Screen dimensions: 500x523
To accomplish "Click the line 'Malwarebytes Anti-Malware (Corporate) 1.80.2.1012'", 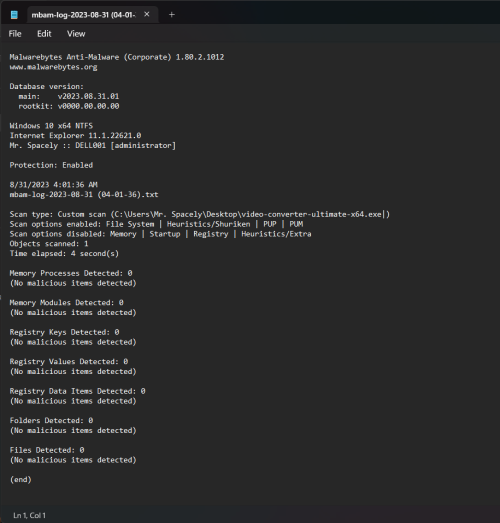I will pos(117,57).
